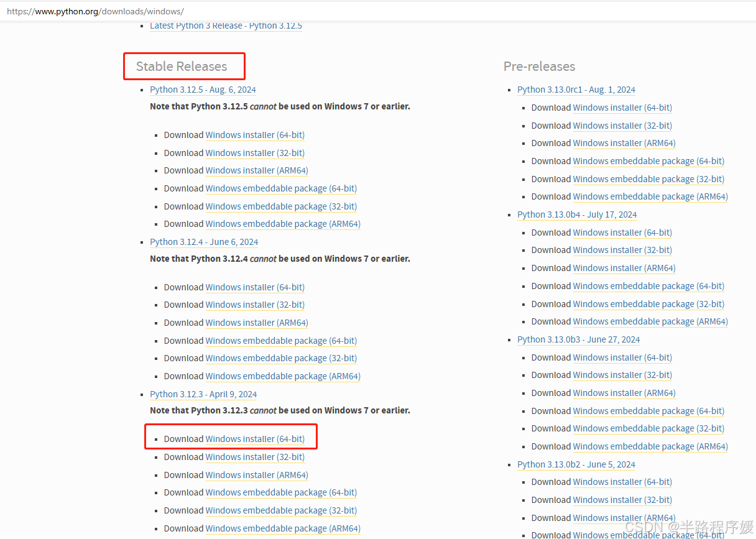Download Python 3.12.3 Windows installer (64-bit)
The image size is (756, 539).
coord(255,439)
